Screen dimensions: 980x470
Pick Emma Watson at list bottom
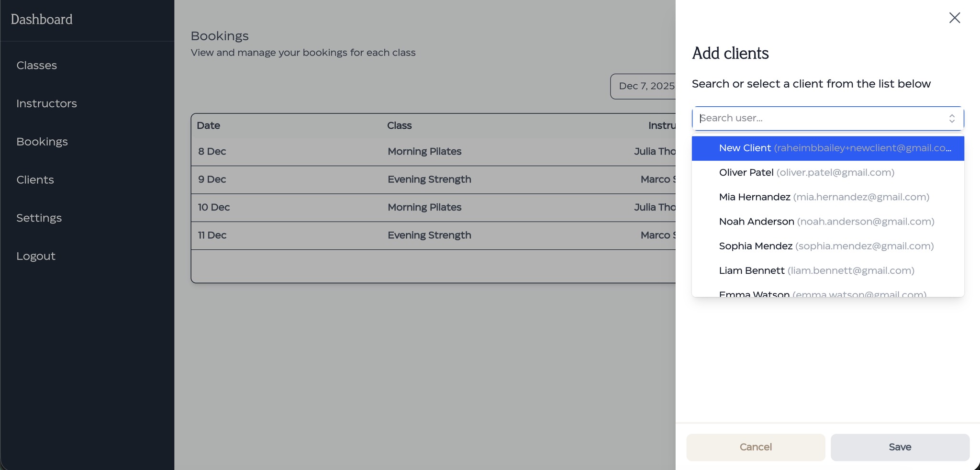(x=822, y=293)
